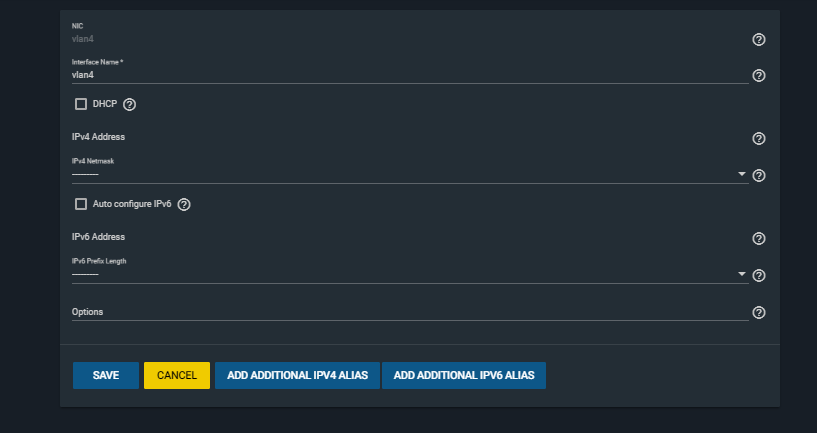Enable the DHCP checkbox
The image size is (817, 433).
pos(81,104)
